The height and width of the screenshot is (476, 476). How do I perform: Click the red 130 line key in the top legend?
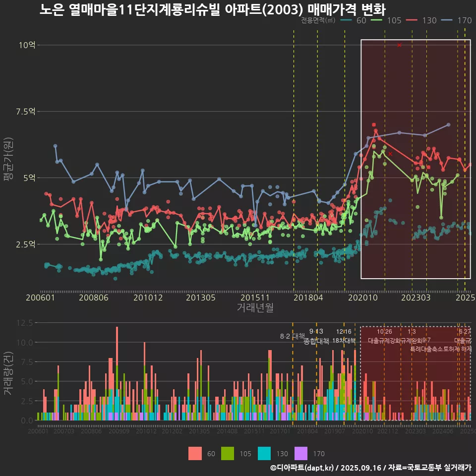click(x=412, y=20)
